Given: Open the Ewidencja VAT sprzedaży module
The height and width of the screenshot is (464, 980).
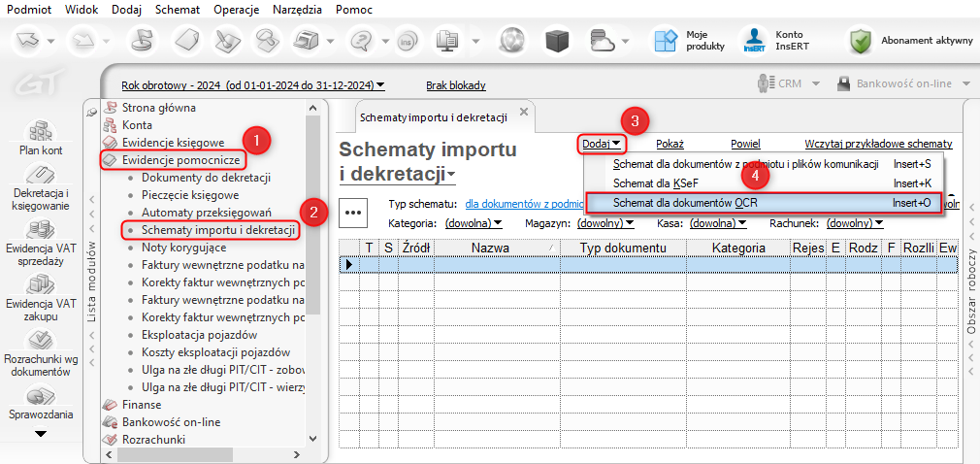Looking at the screenshot, I should coord(41,244).
